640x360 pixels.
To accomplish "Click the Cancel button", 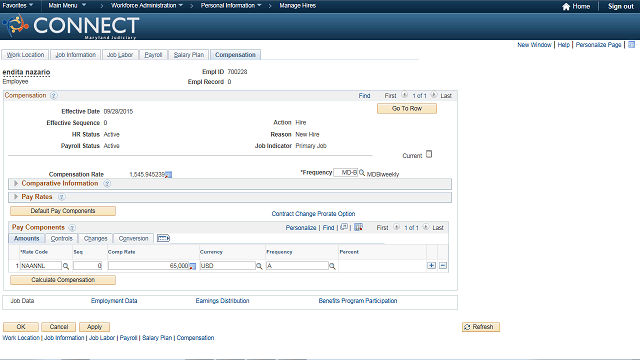I will 59,327.
